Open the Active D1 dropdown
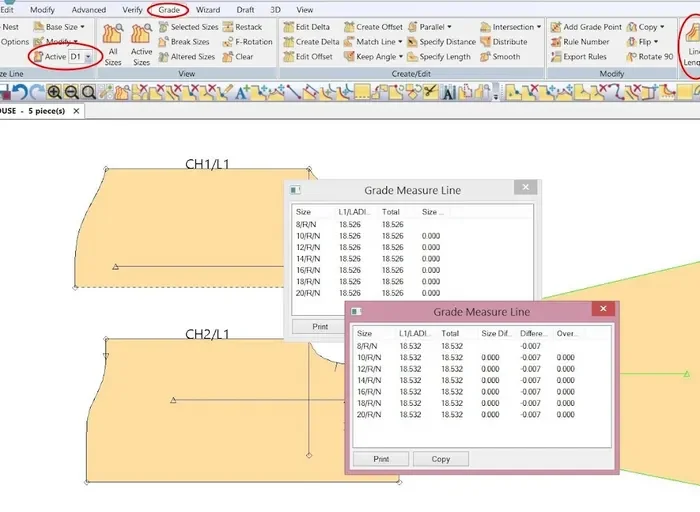The width and height of the screenshot is (700, 512). pos(89,58)
